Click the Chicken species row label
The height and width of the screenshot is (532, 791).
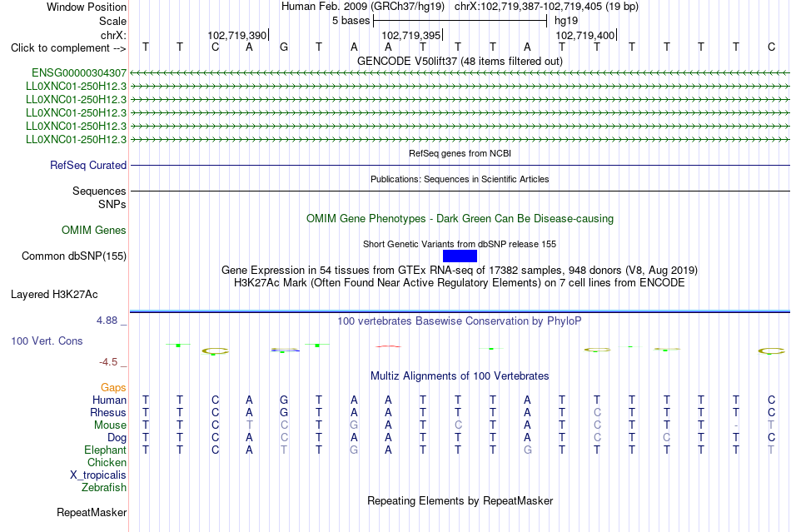click(x=107, y=463)
